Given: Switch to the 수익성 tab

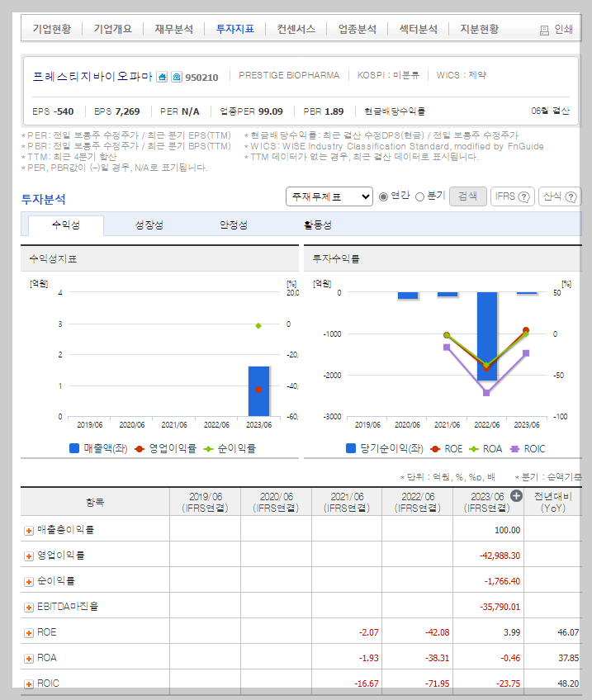Looking at the screenshot, I should (66, 225).
